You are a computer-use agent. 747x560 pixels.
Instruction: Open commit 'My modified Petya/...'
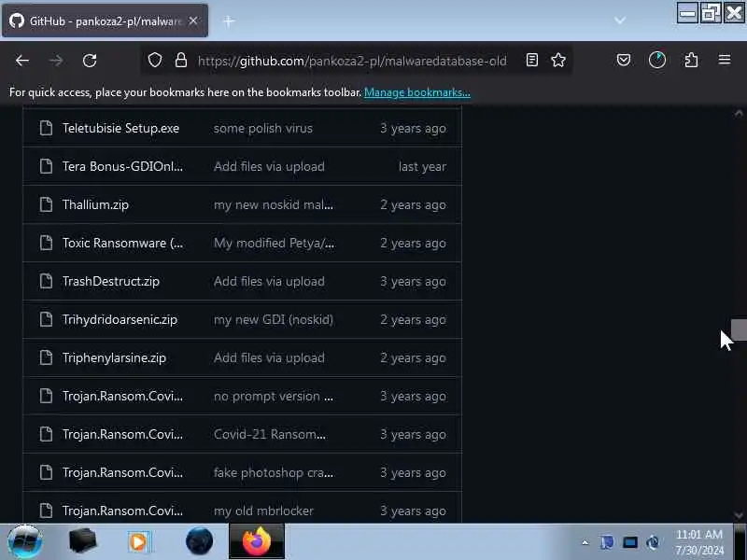tap(274, 243)
